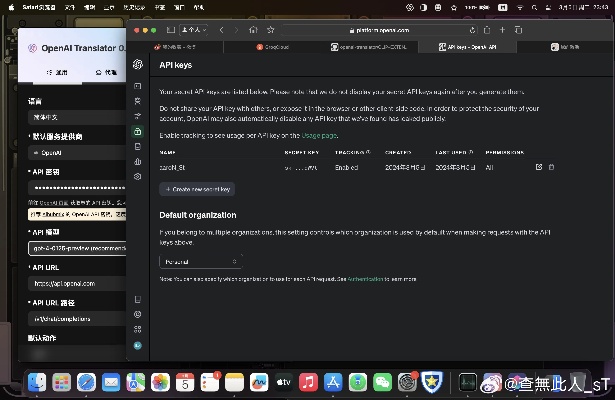This screenshot has width=615, height=400.
Task: Click the API URL path field
Action: point(77,319)
